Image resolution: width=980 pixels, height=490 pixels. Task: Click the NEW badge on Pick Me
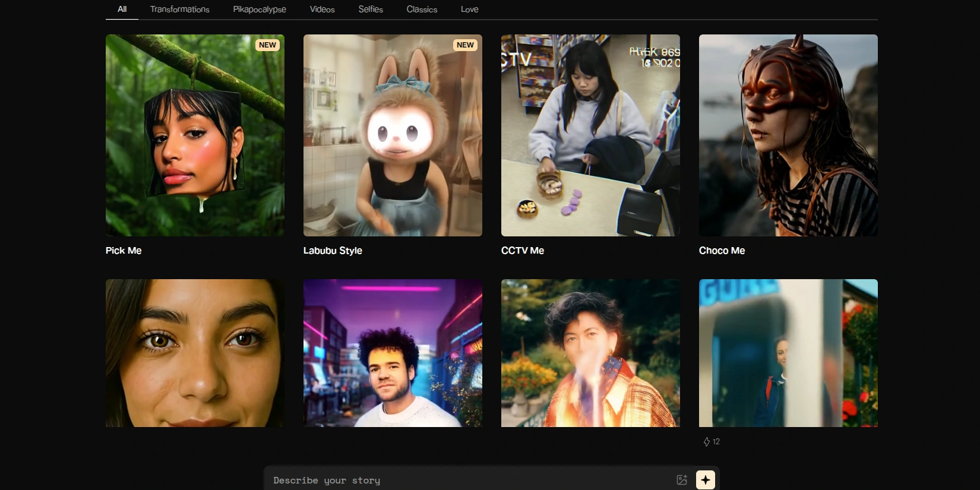[267, 45]
